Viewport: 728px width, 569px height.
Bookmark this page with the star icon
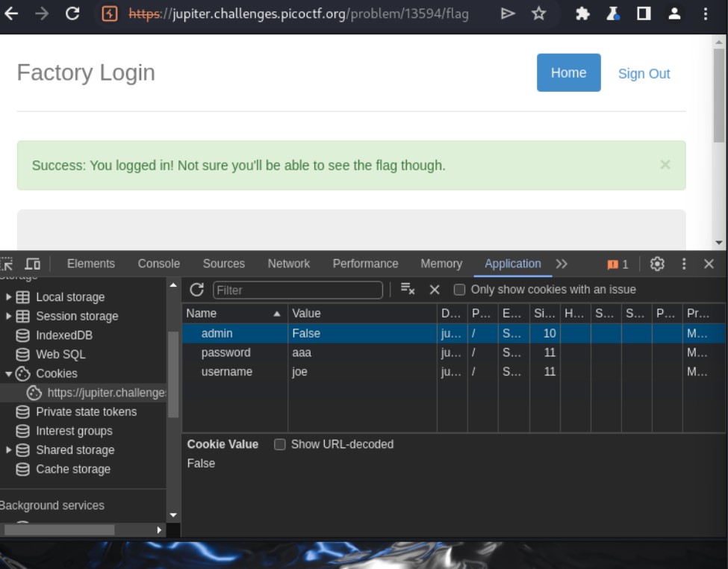(x=538, y=13)
